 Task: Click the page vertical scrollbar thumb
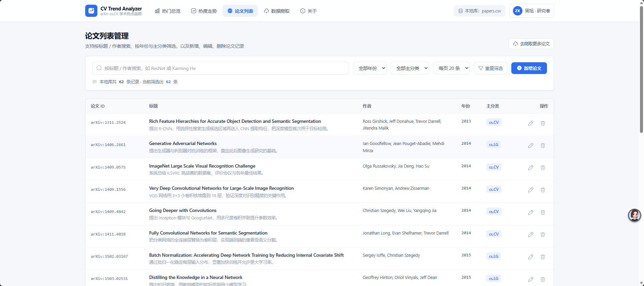click(642, 69)
